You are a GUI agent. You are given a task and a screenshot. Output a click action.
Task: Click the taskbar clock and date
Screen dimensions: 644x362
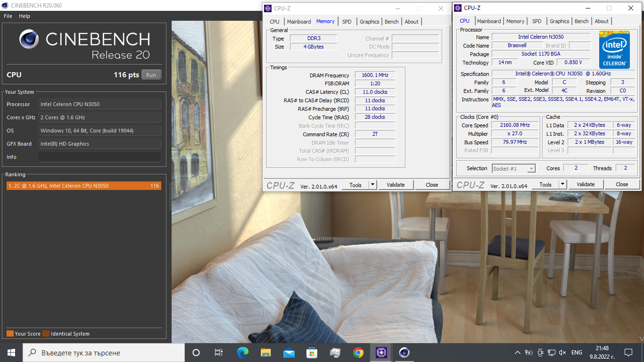click(602, 353)
